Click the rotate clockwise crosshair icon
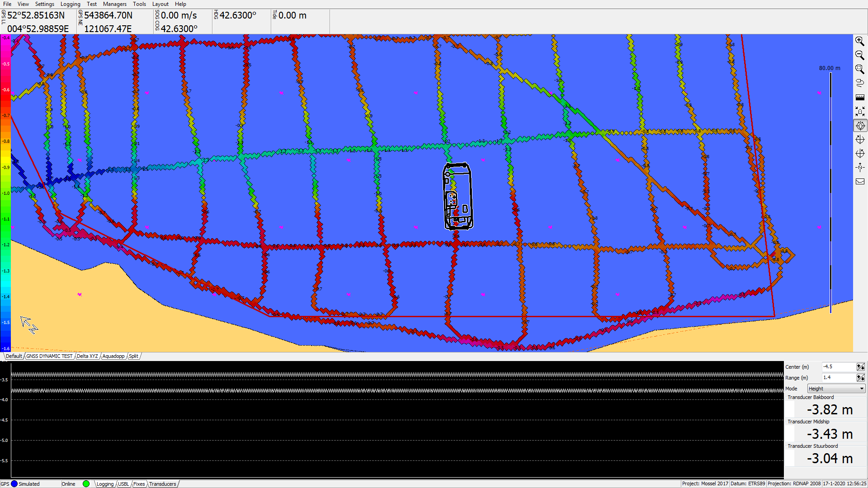The image size is (868, 488). (860, 140)
